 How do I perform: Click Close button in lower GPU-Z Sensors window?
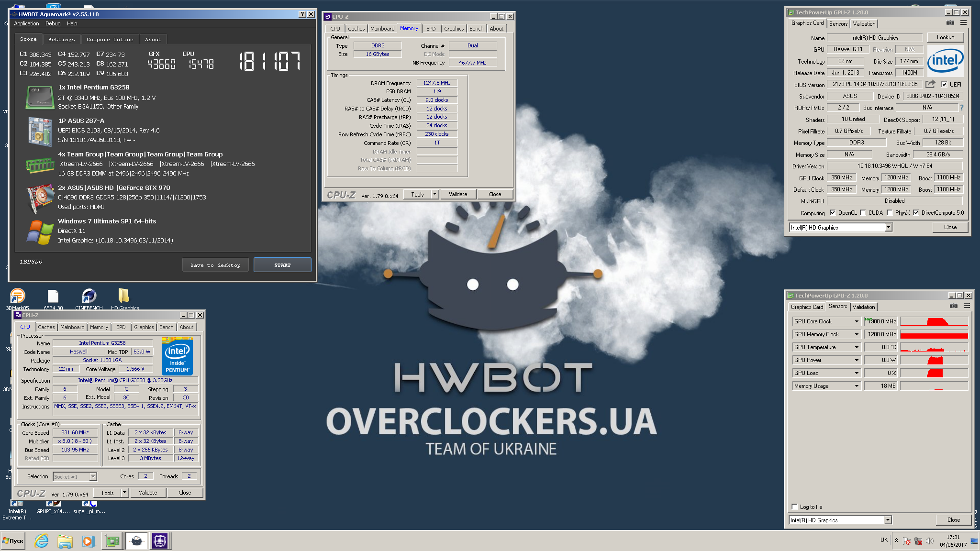(954, 520)
